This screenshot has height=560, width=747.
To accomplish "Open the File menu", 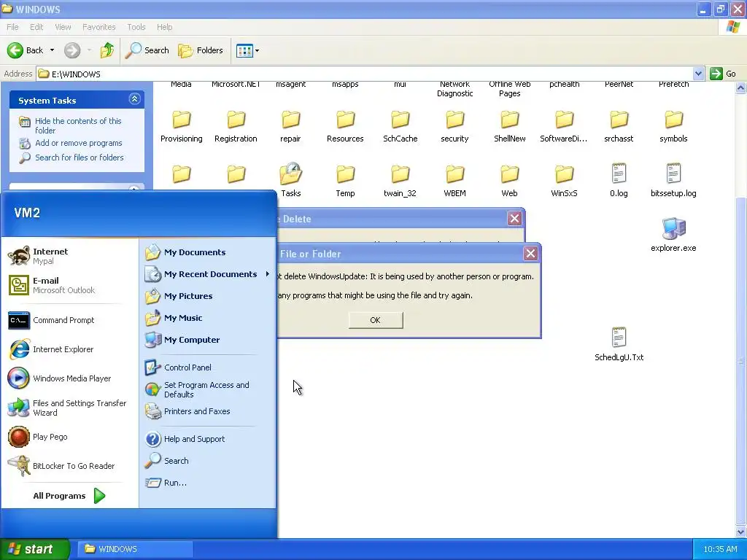I will pyautogui.click(x=12, y=27).
